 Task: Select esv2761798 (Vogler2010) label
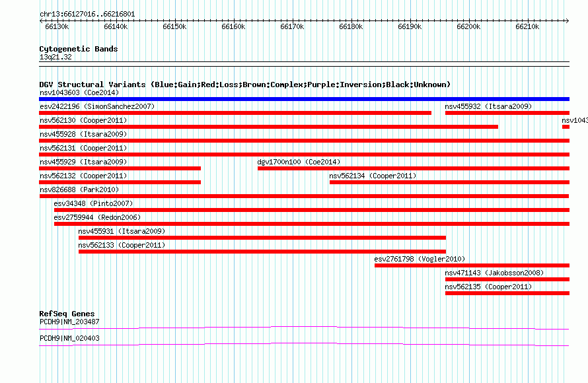pos(420,259)
